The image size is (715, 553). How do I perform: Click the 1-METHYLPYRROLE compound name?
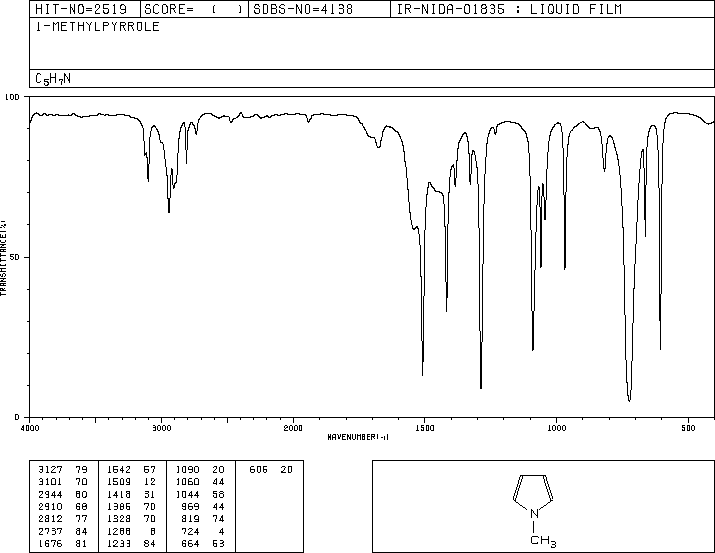tap(98, 27)
